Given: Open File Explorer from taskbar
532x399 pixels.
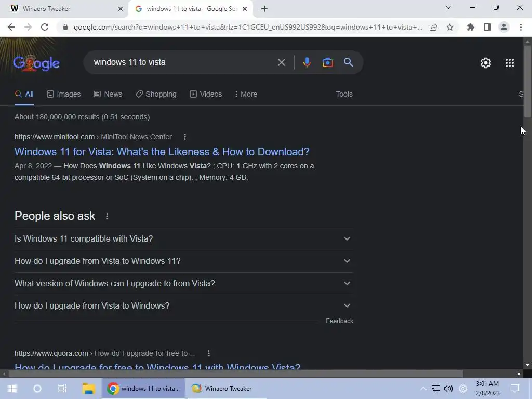Looking at the screenshot, I should tap(88, 389).
